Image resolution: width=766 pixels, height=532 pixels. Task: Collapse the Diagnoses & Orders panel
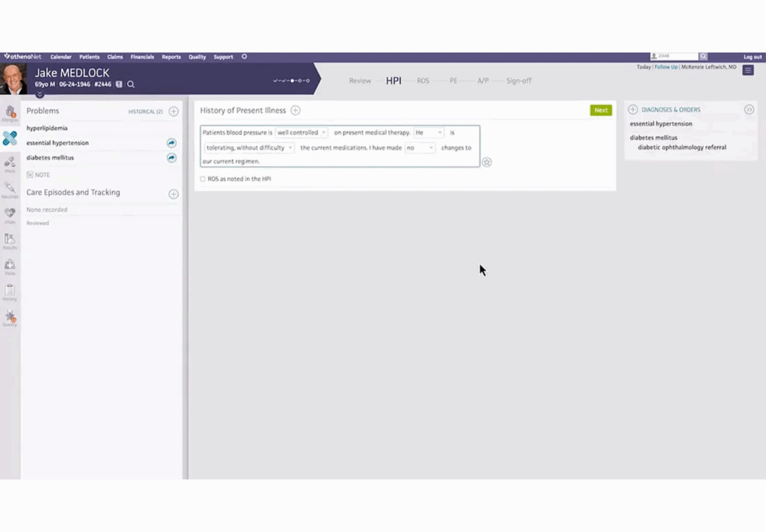pos(749,110)
